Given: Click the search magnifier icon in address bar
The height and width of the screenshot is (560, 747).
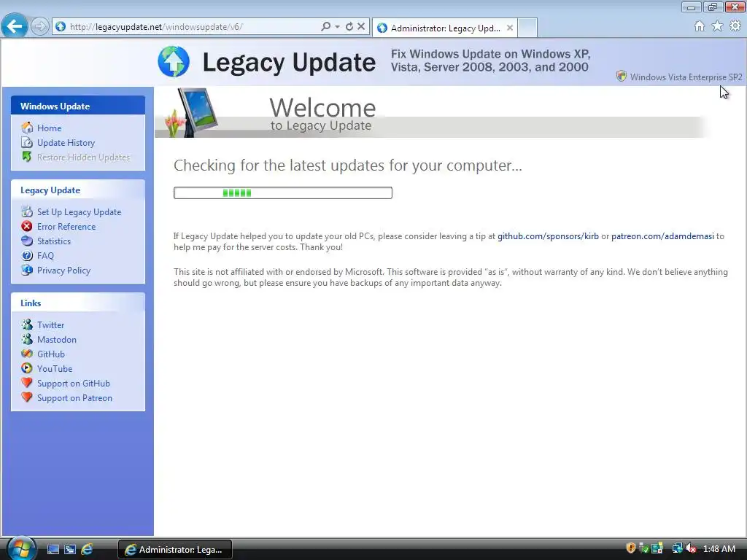Looking at the screenshot, I should 326,27.
